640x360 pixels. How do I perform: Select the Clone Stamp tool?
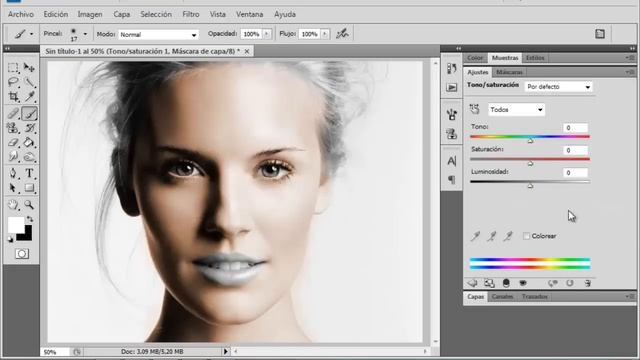click(x=13, y=128)
